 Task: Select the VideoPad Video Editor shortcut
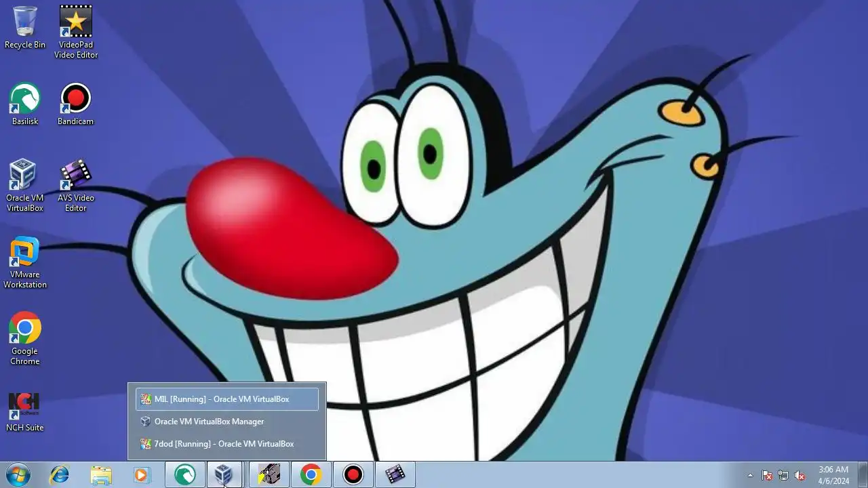coord(76,32)
